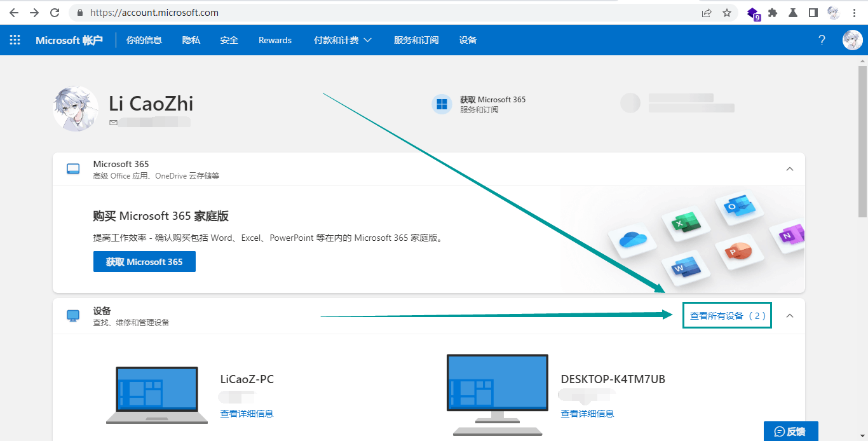Click the 反馈 feedback button

coord(791,431)
